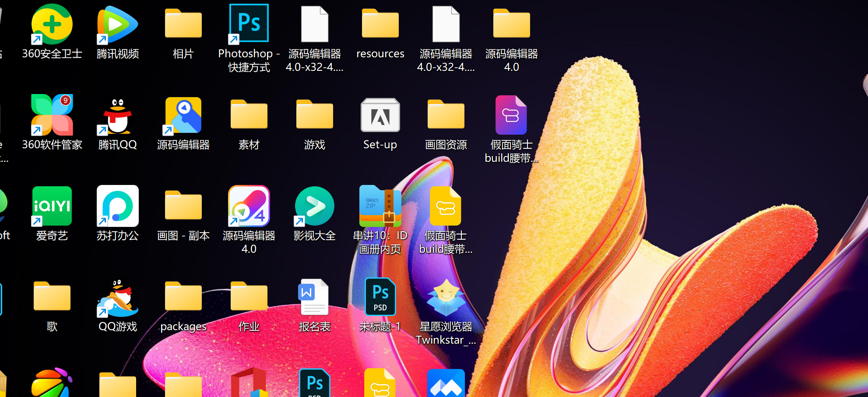The height and width of the screenshot is (397, 868).
Task: Select the 画图 - 副本 folder
Action: coord(183,205)
